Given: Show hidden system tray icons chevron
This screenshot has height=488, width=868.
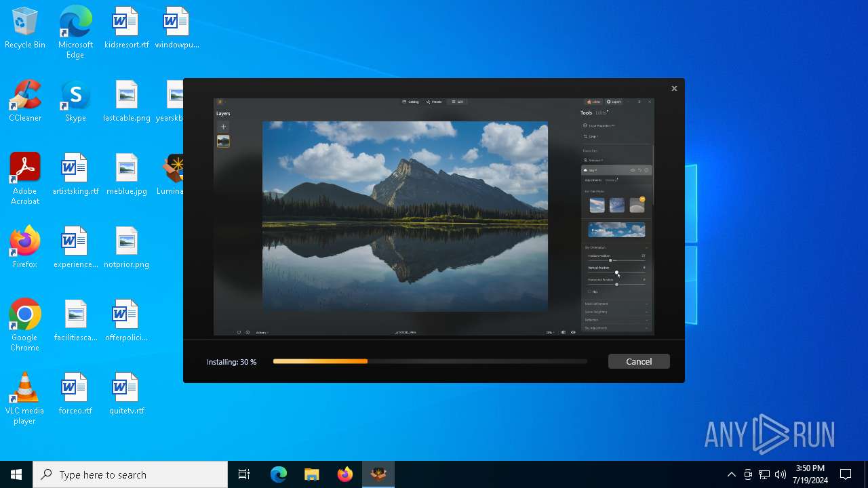Looking at the screenshot, I should pyautogui.click(x=732, y=474).
